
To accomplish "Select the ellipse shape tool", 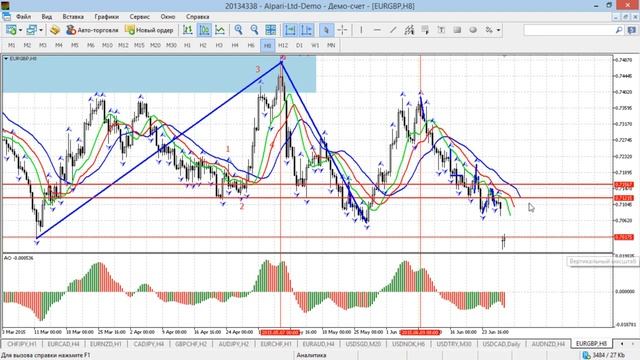I will (473, 30).
